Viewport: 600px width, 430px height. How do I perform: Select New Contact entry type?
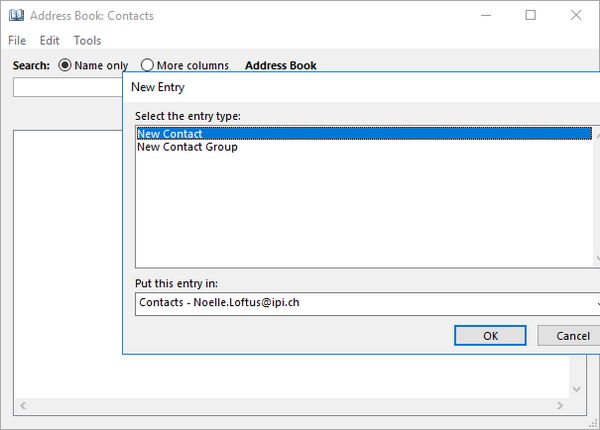[170, 134]
